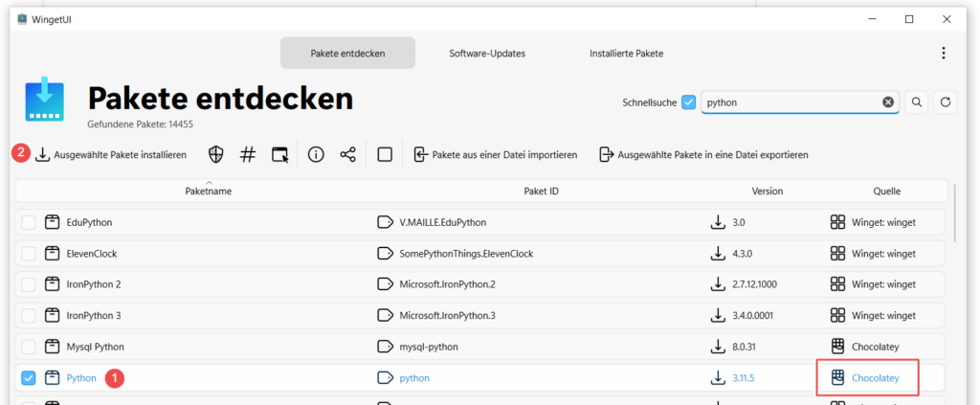980x405 pixels.
Task: Switch to Installierte Pakete tab
Action: point(626,53)
